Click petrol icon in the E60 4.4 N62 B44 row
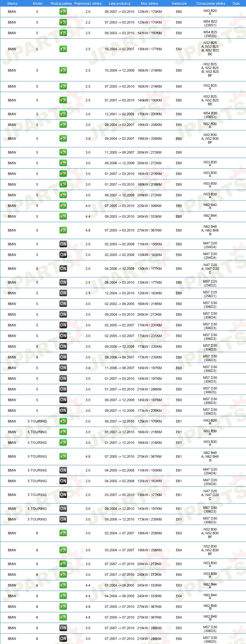This screenshot has height=644, width=246. tap(63, 217)
